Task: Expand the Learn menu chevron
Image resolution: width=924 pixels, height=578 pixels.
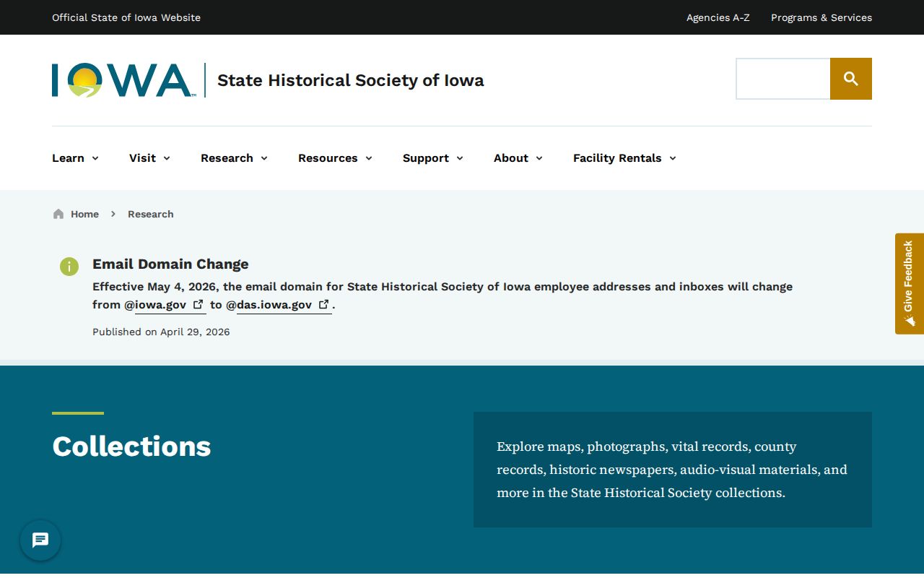Action: click(x=95, y=158)
